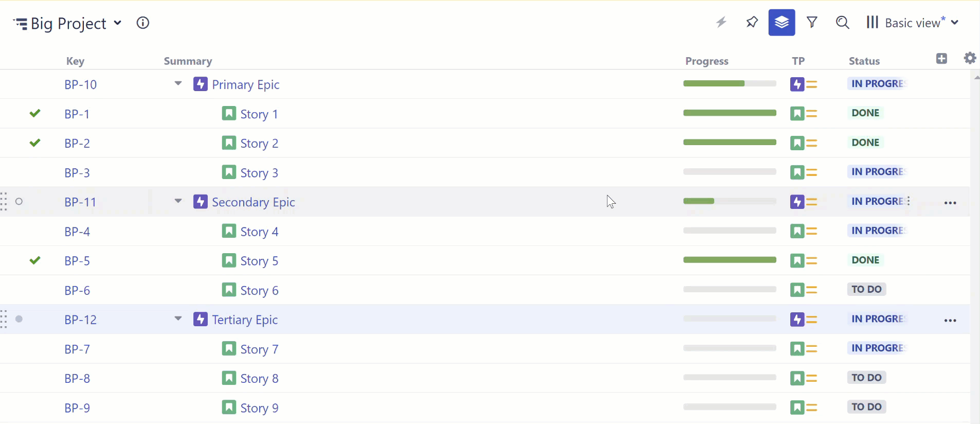This screenshot has width=980, height=424.
Task: Toggle the selection dot for BP-12 row
Action: click(19, 319)
